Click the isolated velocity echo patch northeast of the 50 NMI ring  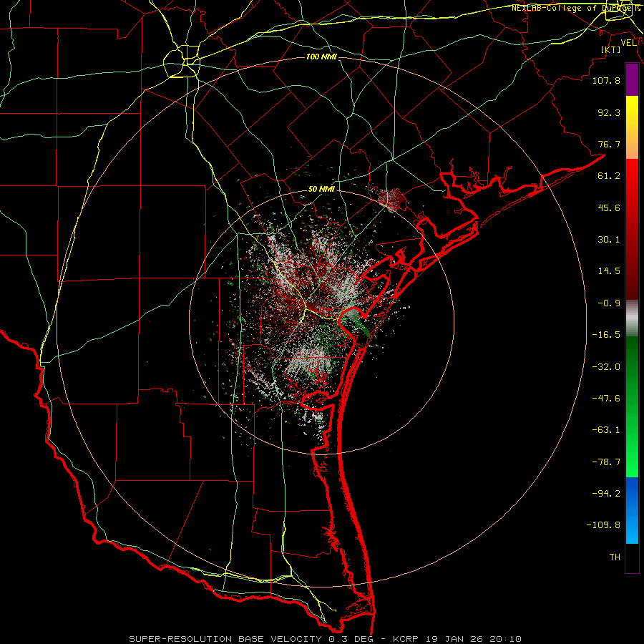(390, 199)
